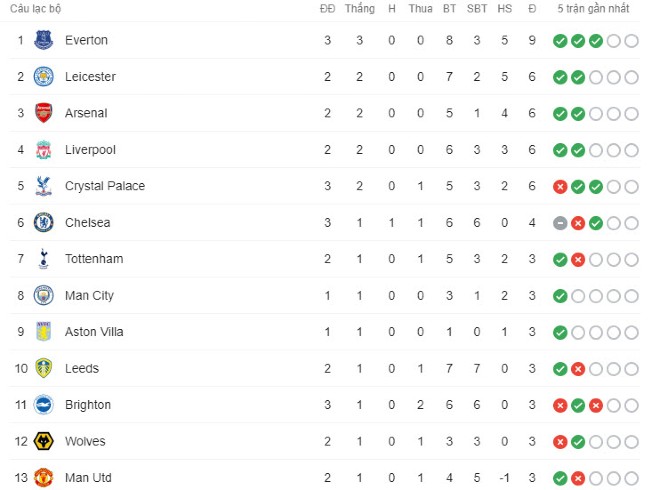Click the Wolves club crest icon
660x490 pixels.
43,442
